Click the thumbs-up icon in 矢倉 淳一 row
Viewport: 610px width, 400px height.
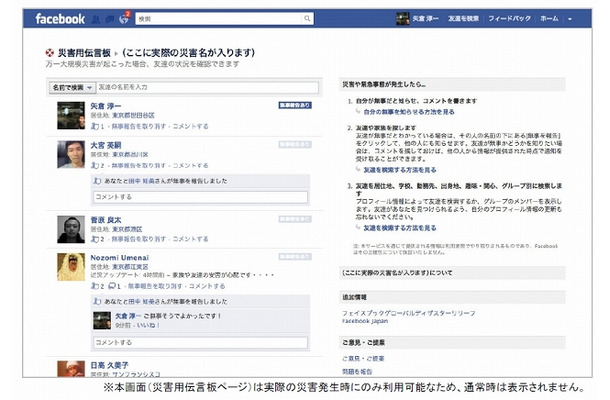tap(95, 126)
